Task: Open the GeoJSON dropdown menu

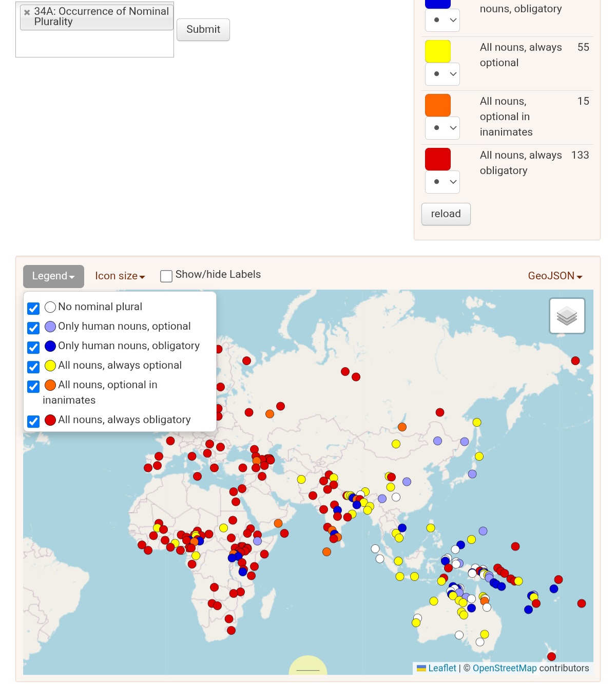Action: click(555, 276)
